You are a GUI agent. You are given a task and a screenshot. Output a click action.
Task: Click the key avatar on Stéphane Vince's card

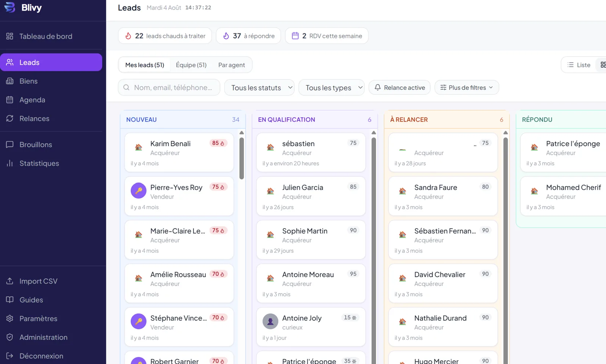[x=139, y=321]
